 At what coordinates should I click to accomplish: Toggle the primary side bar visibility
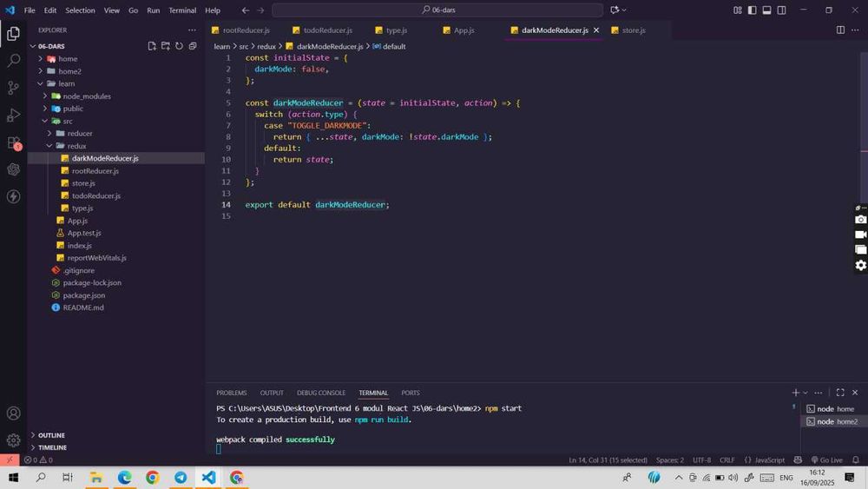click(x=752, y=10)
